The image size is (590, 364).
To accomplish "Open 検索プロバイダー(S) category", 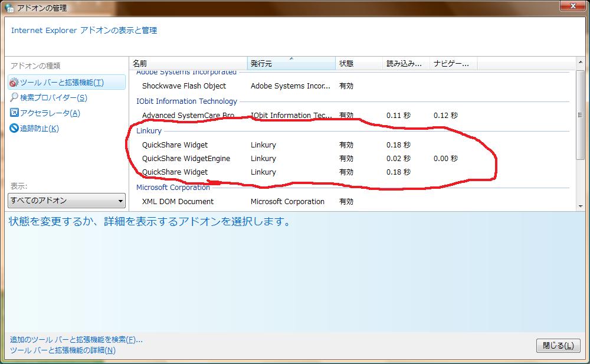I will click(54, 97).
